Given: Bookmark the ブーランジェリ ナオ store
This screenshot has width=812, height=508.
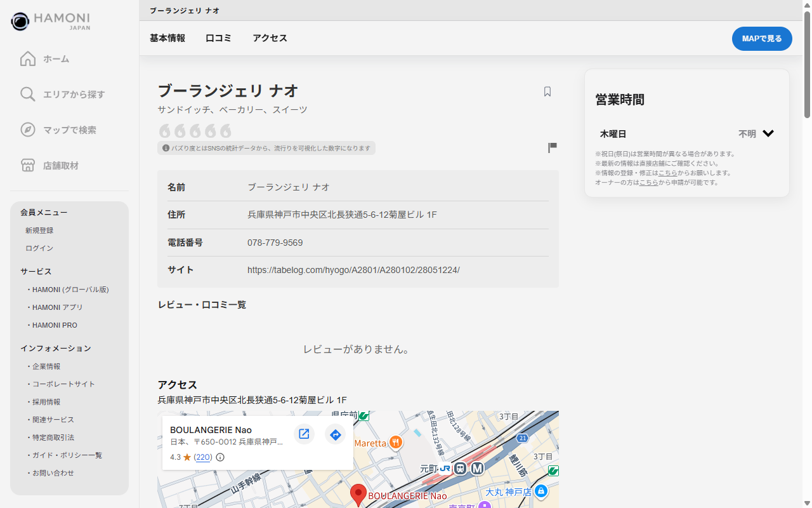Looking at the screenshot, I should click(x=547, y=91).
